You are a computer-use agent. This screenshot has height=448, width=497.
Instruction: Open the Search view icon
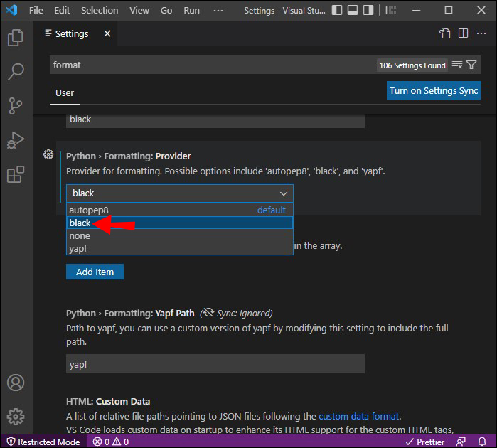pyautogui.click(x=16, y=72)
